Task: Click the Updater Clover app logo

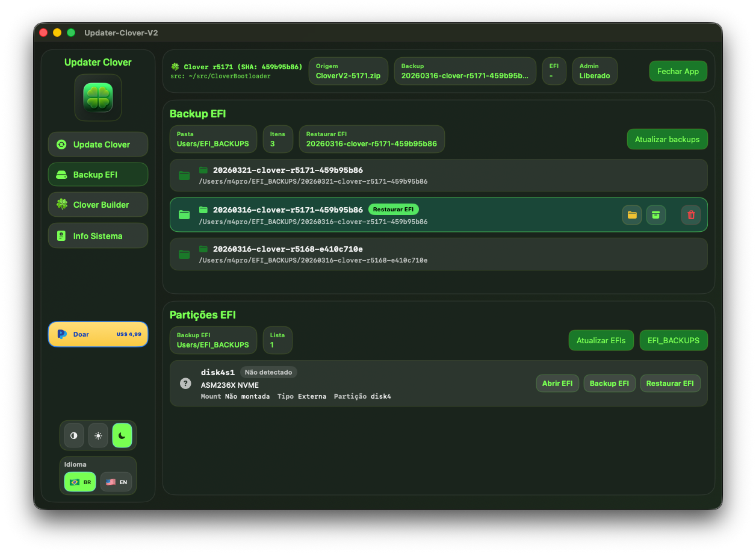Action: pos(98,98)
